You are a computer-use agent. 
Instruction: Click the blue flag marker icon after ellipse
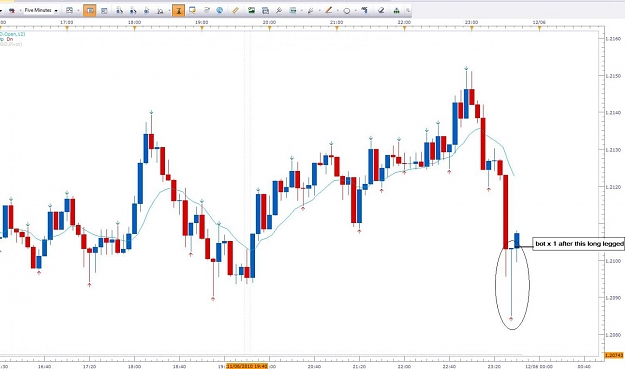364,10
